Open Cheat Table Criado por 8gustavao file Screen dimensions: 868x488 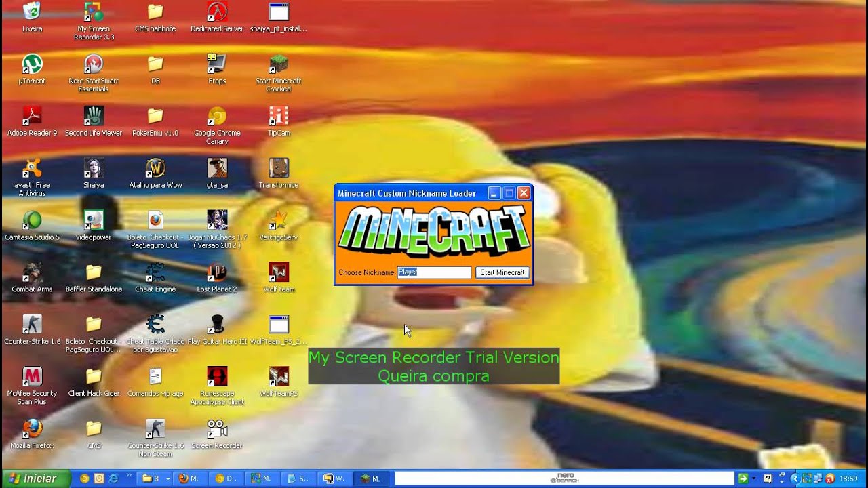pos(155,334)
